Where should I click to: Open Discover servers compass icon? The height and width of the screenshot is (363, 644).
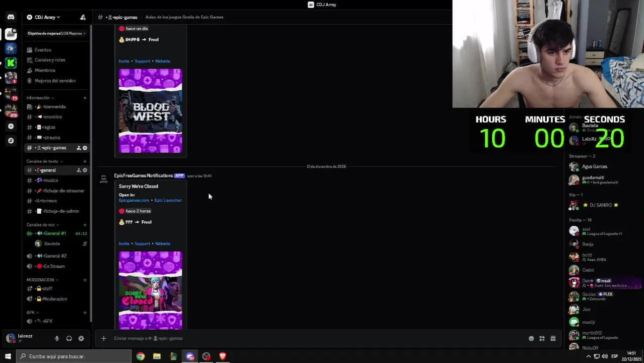point(11,141)
